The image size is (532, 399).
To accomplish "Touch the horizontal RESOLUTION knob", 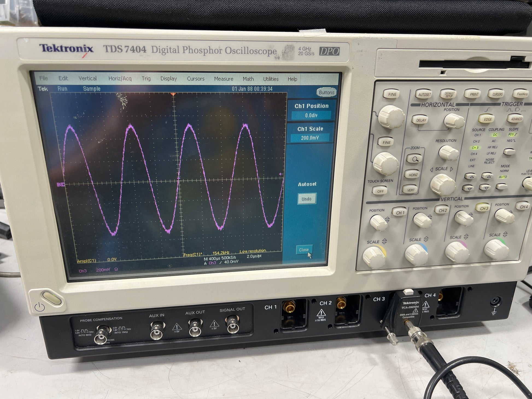I will [448, 153].
